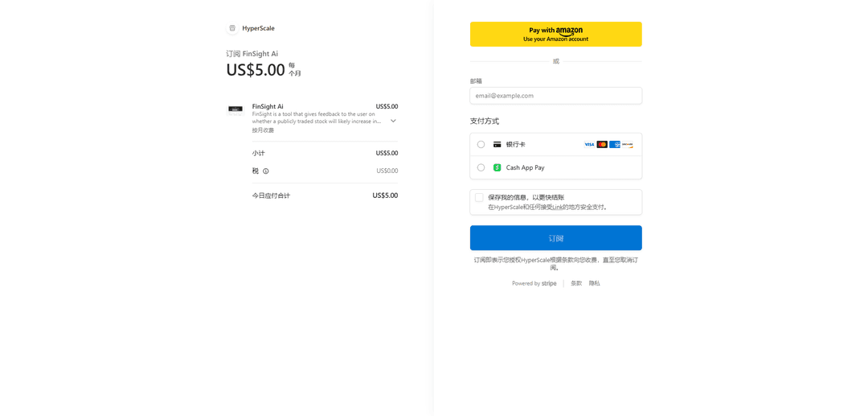Focus the 邮箱 email input field
Viewport: 868px width, 416px height.
(555, 96)
